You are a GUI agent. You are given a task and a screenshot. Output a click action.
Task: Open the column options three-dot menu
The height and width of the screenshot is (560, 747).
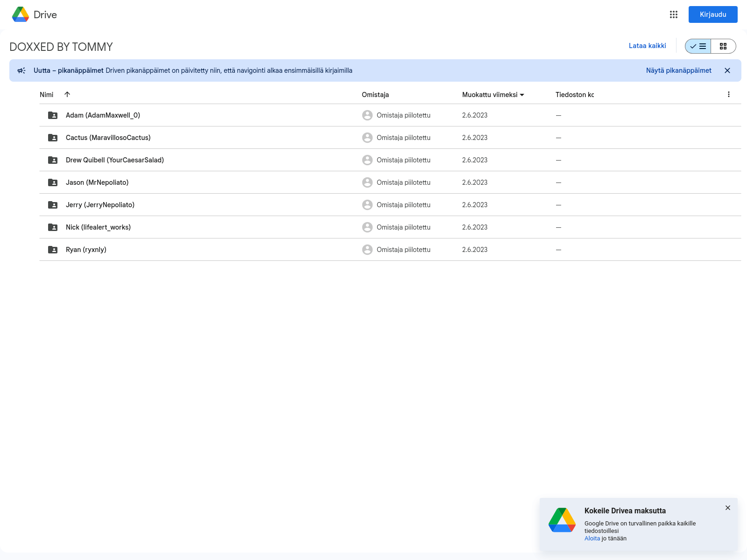click(729, 94)
